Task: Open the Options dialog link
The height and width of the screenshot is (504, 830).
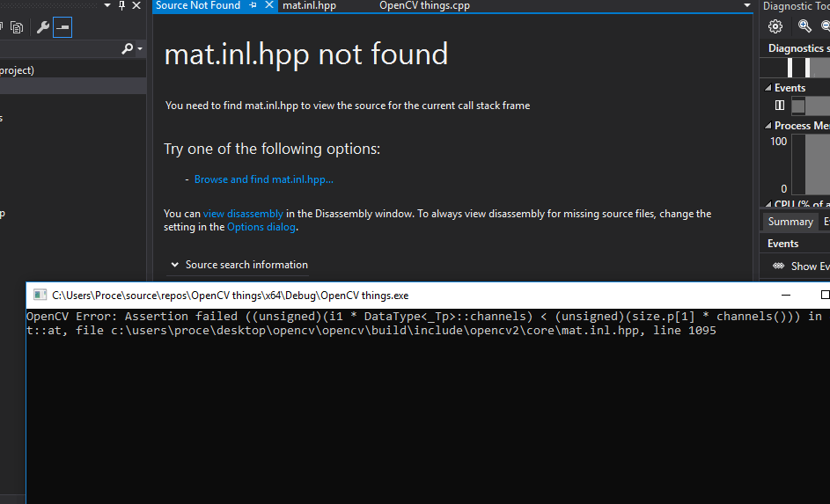Action: pos(261,227)
